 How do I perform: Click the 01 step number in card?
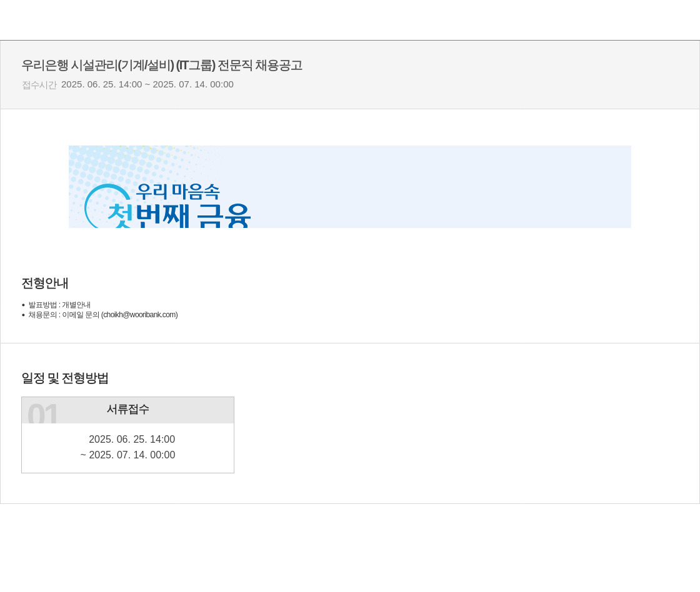point(42,413)
